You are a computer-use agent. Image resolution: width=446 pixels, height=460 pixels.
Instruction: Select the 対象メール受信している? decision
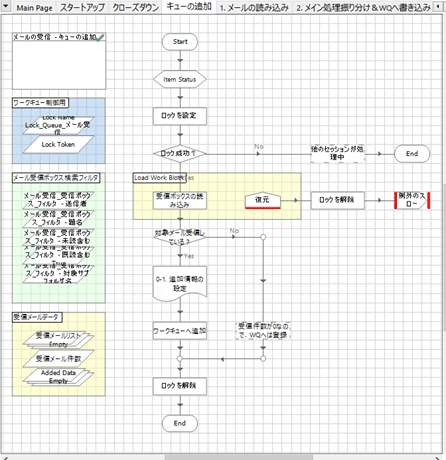(x=180, y=237)
